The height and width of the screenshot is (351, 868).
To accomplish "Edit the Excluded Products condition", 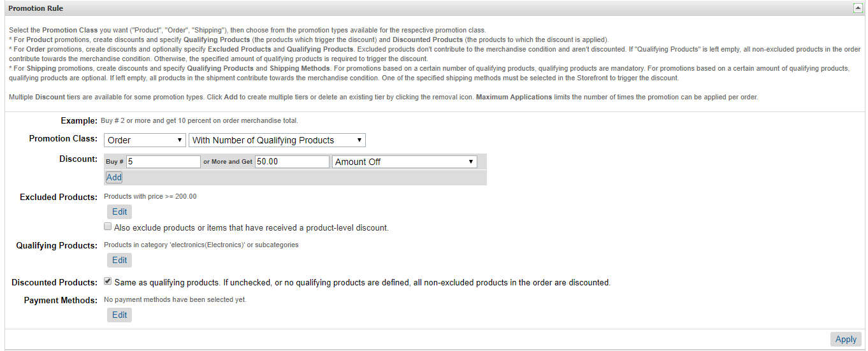I will coord(119,211).
